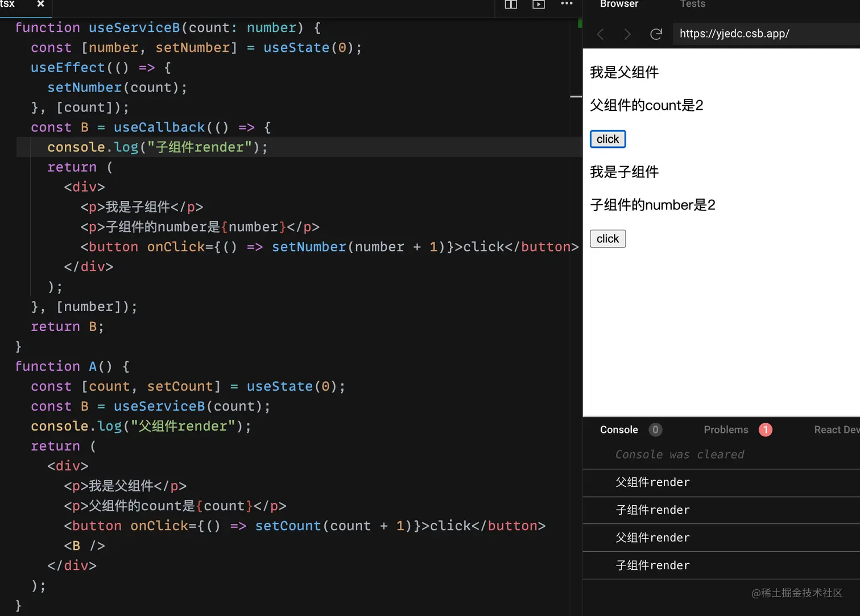
Task: Open the Console panel tab
Action: pos(619,430)
